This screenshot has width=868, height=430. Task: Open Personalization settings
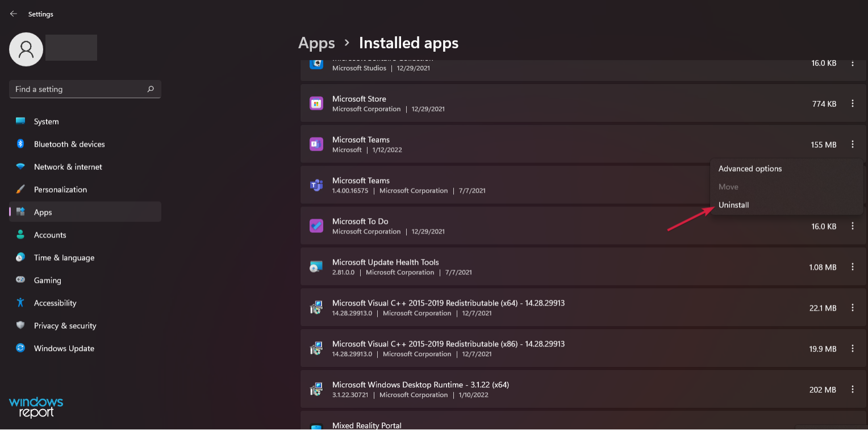coord(85,190)
